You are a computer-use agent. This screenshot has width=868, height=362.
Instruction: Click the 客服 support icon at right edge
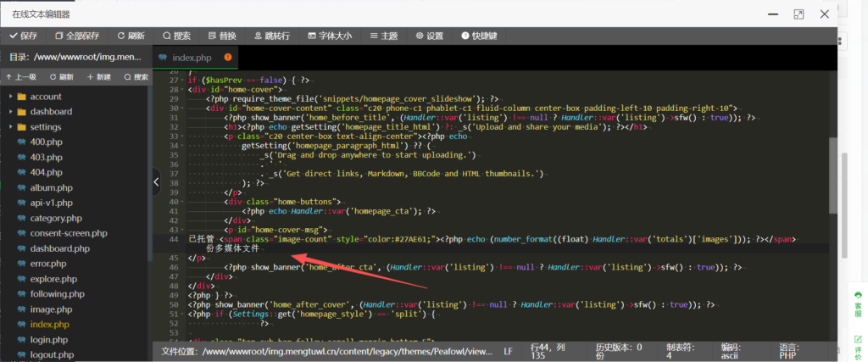pyautogui.click(x=858, y=304)
